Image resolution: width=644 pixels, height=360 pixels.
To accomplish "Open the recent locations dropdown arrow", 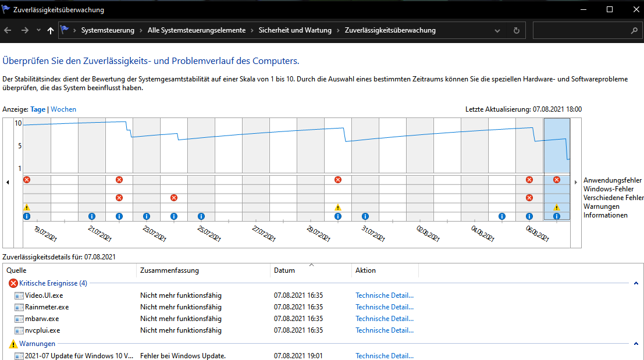I will point(38,30).
